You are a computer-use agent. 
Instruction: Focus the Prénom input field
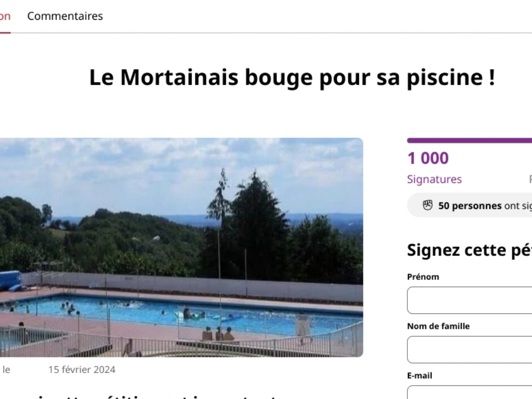(x=469, y=300)
